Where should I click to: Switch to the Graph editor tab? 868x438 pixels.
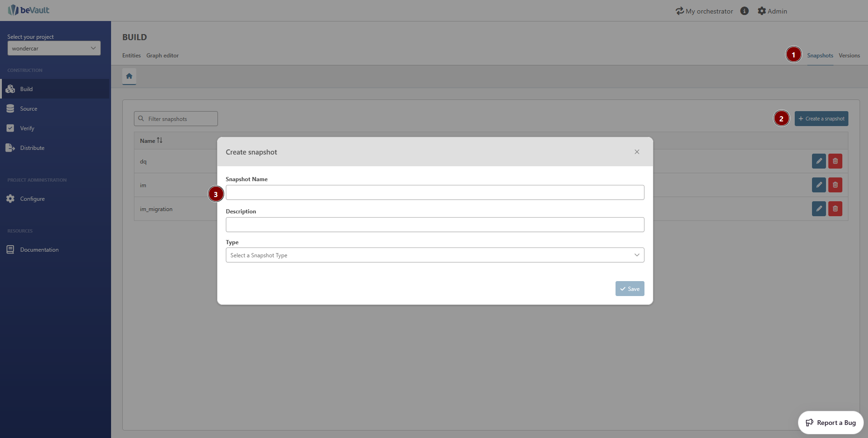[162, 56]
